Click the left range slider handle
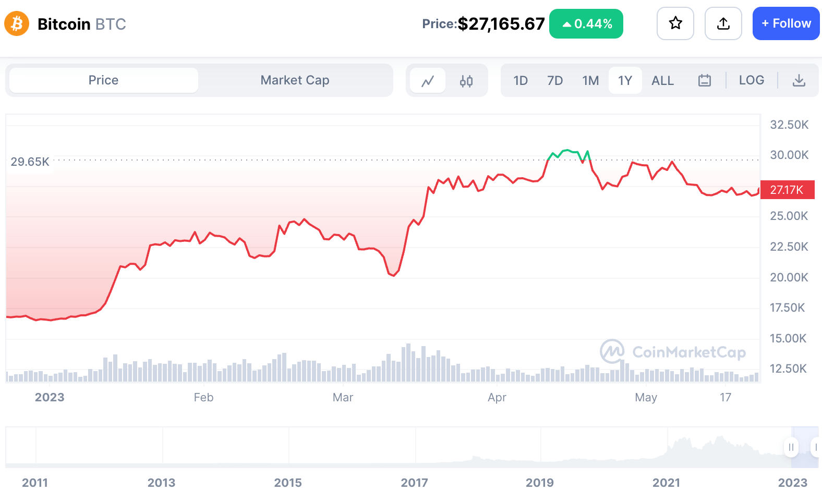822x504 pixels. pyautogui.click(x=791, y=447)
